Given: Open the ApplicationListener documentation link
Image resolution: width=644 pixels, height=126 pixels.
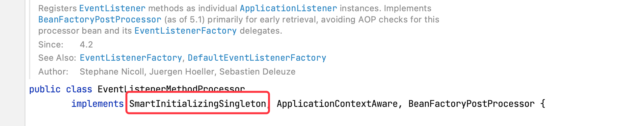Looking at the screenshot, I should click(x=288, y=8).
